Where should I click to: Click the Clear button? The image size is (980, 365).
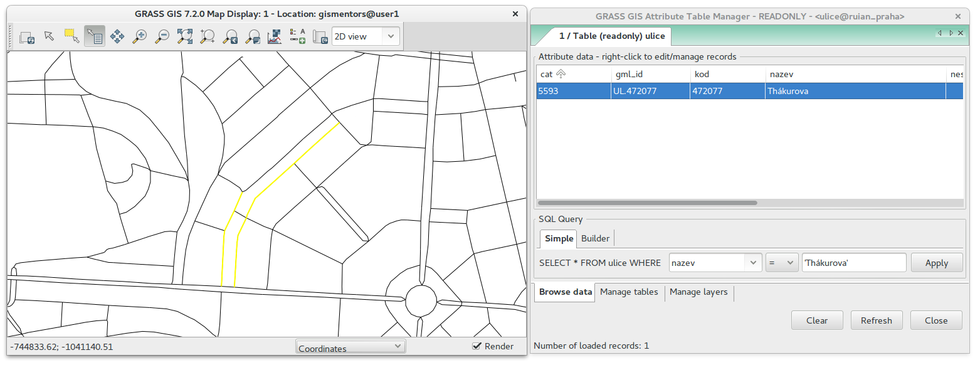[x=817, y=320]
